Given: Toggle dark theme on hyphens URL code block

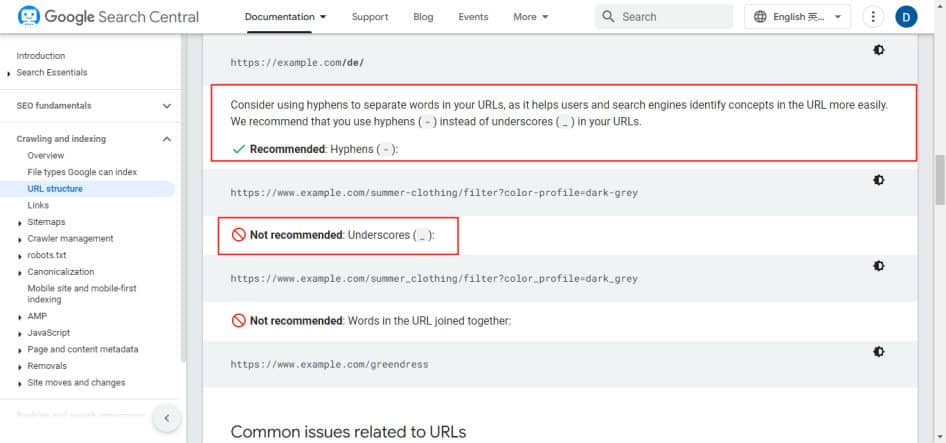Looking at the screenshot, I should pos(878,180).
